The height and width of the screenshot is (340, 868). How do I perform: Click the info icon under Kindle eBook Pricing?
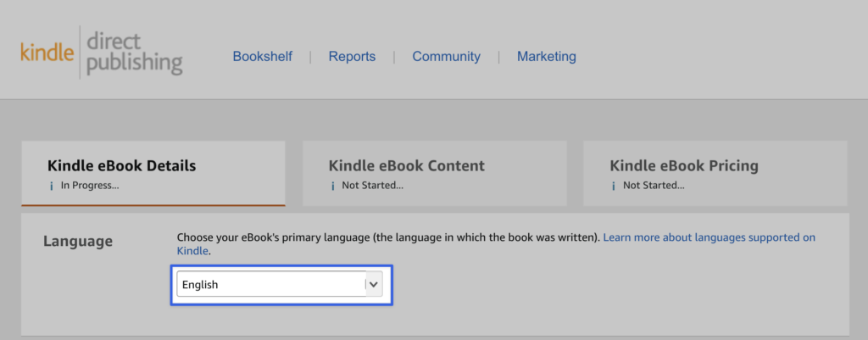coord(614,186)
